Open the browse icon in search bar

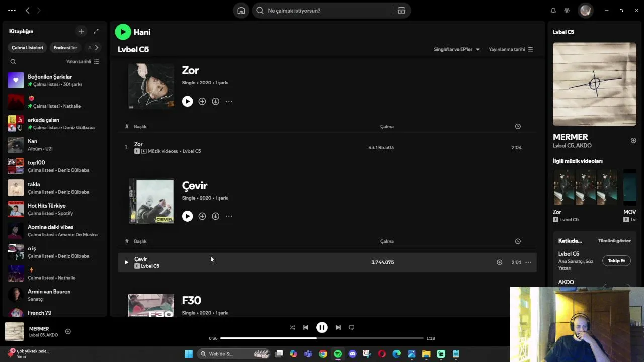pyautogui.click(x=401, y=11)
